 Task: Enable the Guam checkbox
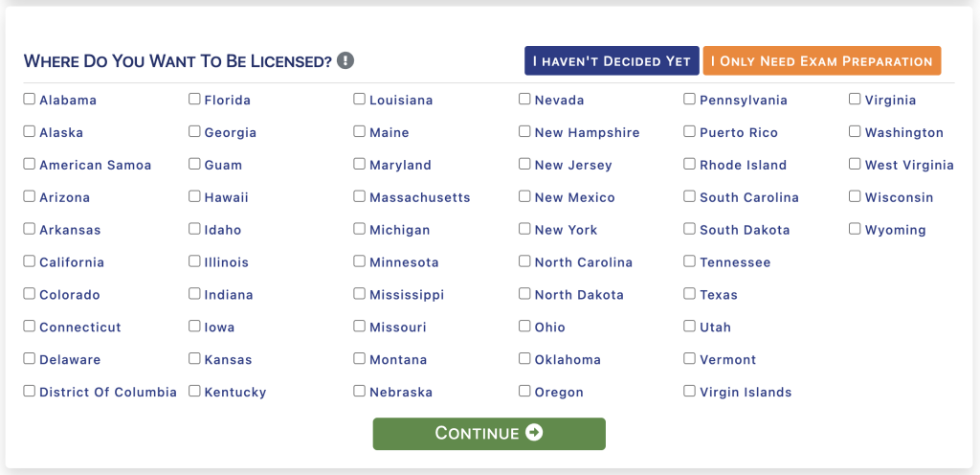194,164
